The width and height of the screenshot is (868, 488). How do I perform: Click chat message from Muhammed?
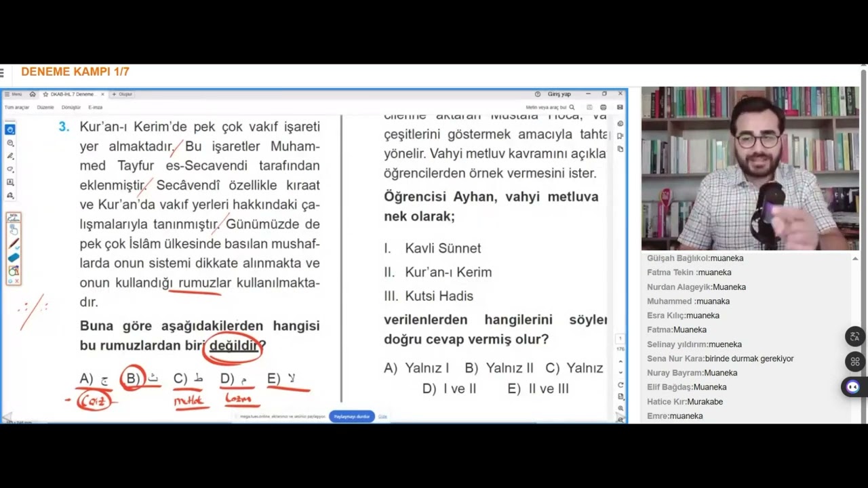click(688, 301)
